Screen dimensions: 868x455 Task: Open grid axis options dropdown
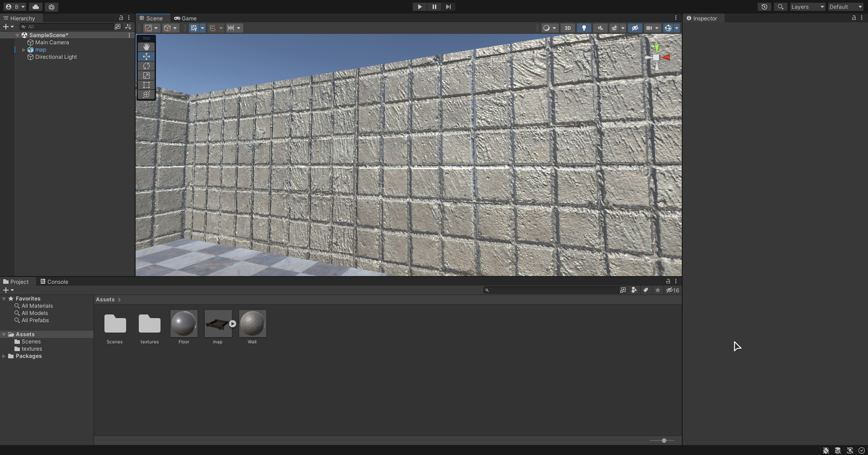pyautogui.click(x=203, y=28)
